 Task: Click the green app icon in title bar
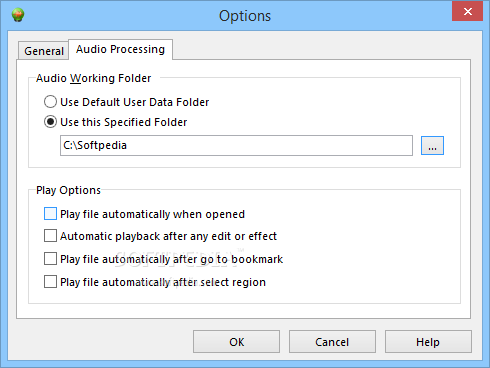18,15
